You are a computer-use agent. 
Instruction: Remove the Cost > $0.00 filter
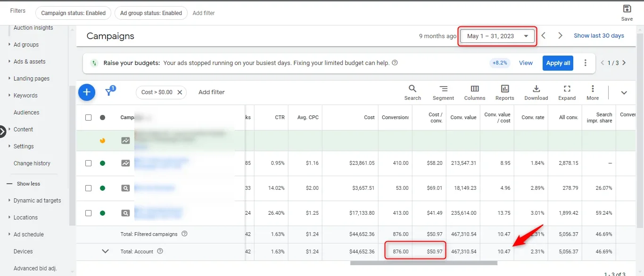click(x=180, y=92)
